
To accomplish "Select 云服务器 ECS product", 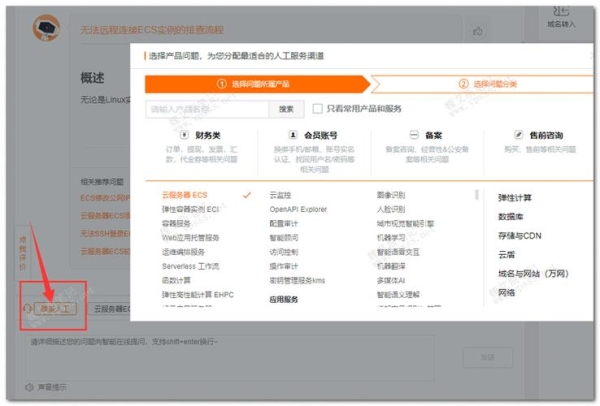I will coord(184,195).
